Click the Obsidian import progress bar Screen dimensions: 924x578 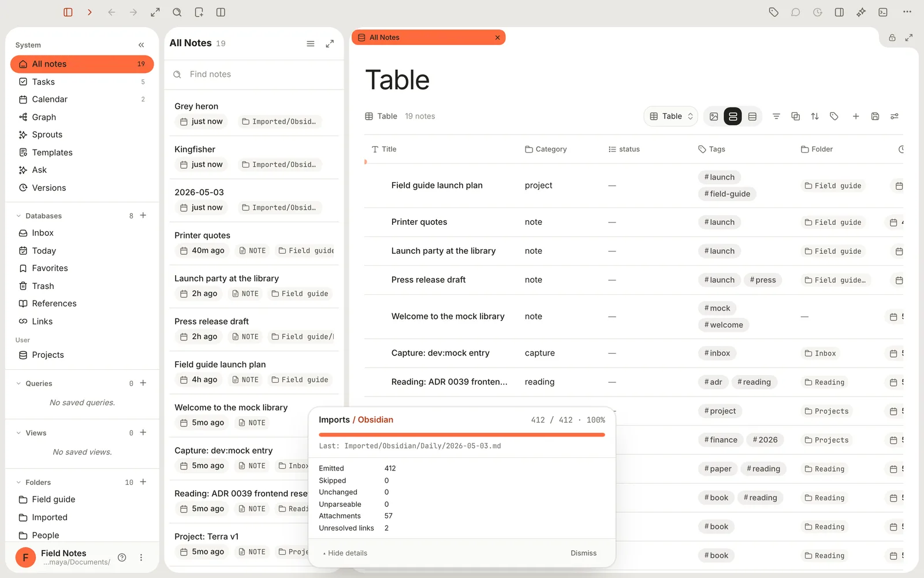tap(462, 435)
